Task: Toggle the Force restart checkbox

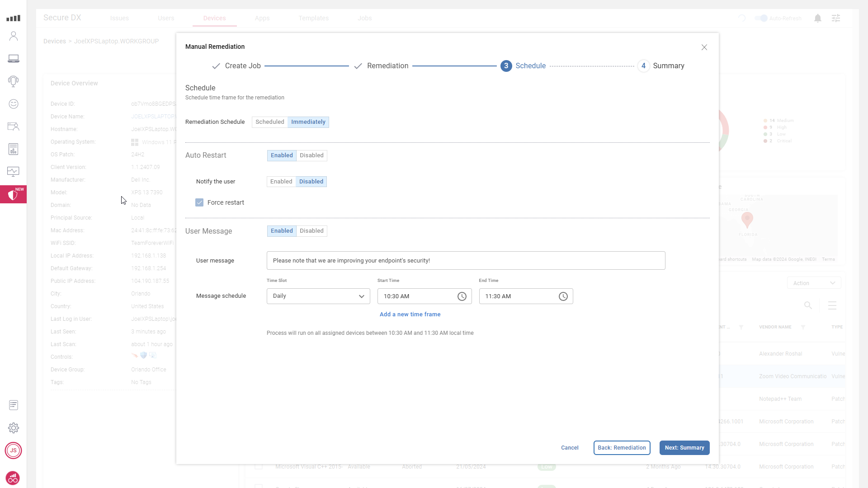Action: pos(199,202)
